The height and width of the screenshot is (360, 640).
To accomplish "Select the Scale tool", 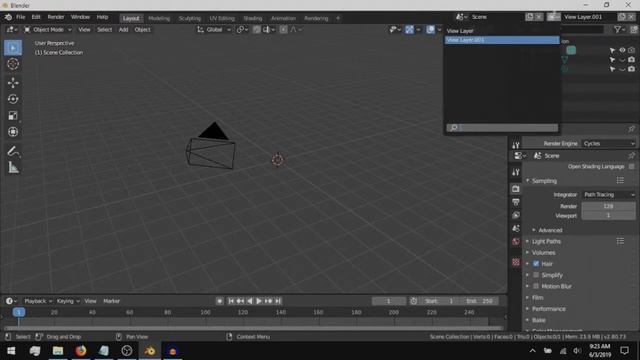I will pyautogui.click(x=13, y=116).
